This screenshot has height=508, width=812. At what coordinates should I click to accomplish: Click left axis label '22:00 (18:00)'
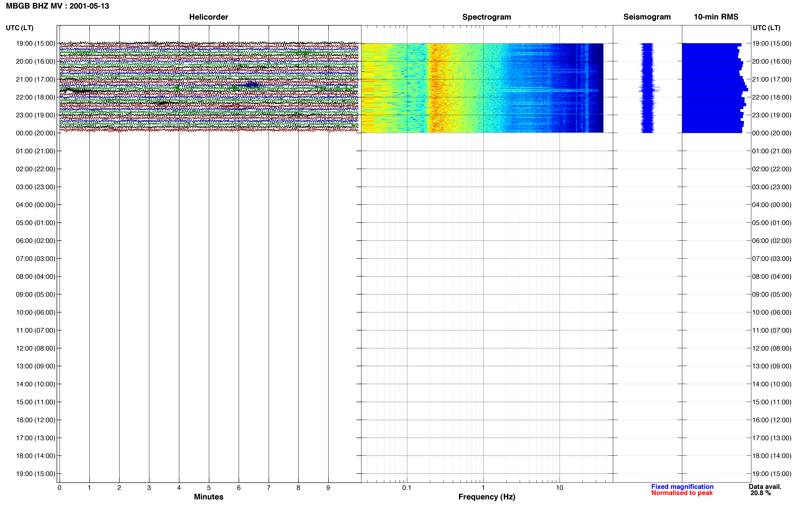[36, 97]
